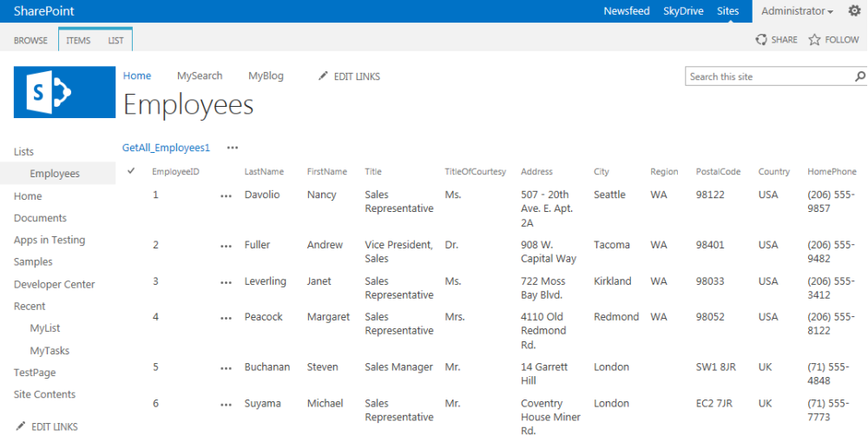
Task: Open Title column header menu
Action: pyautogui.click(x=373, y=172)
